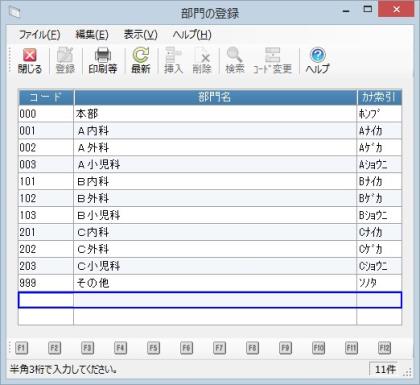Click code cell 999
420x385 pixels.
[46, 283]
